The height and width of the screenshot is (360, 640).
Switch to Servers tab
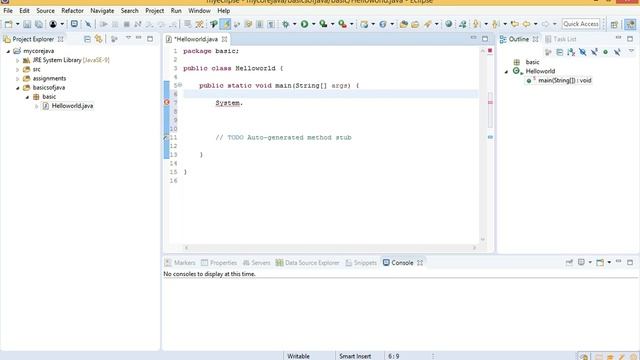(x=256, y=262)
